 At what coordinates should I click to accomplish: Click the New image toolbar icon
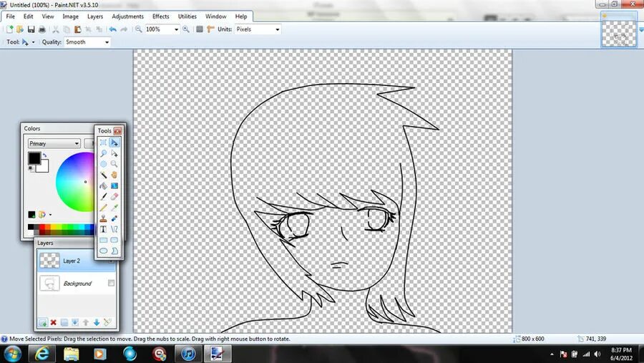9,29
